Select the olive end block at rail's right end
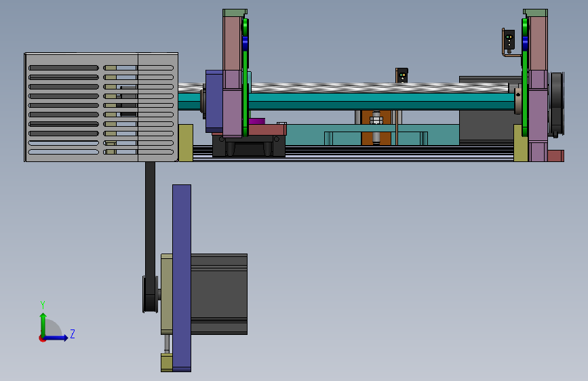 point(521,143)
